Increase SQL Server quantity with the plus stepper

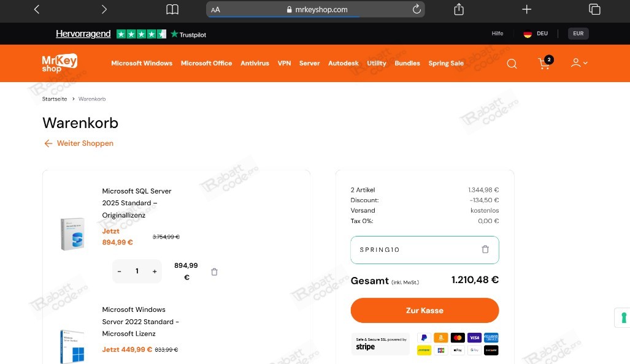[154, 271]
